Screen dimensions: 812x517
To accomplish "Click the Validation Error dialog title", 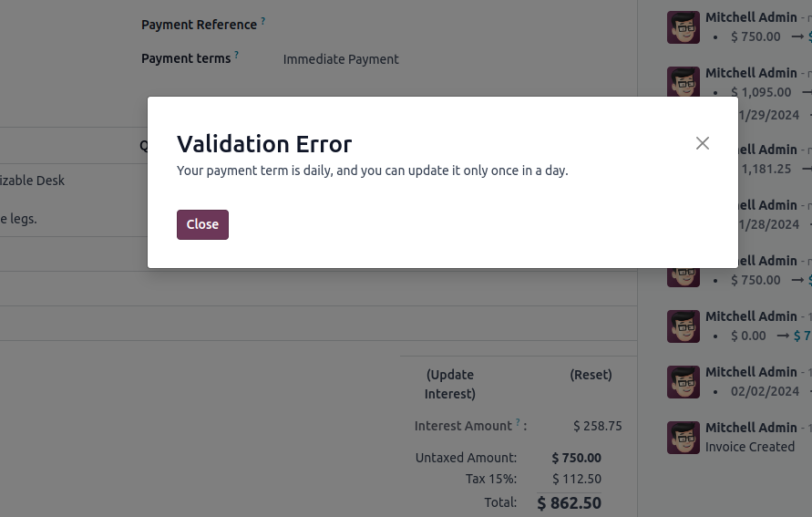I will (264, 143).
